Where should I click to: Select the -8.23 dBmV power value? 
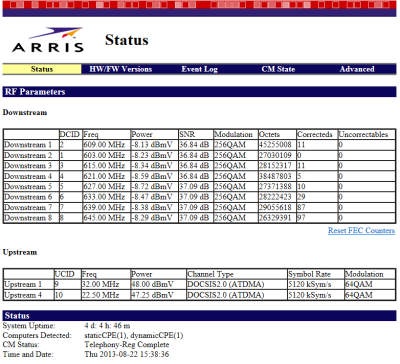coord(152,155)
